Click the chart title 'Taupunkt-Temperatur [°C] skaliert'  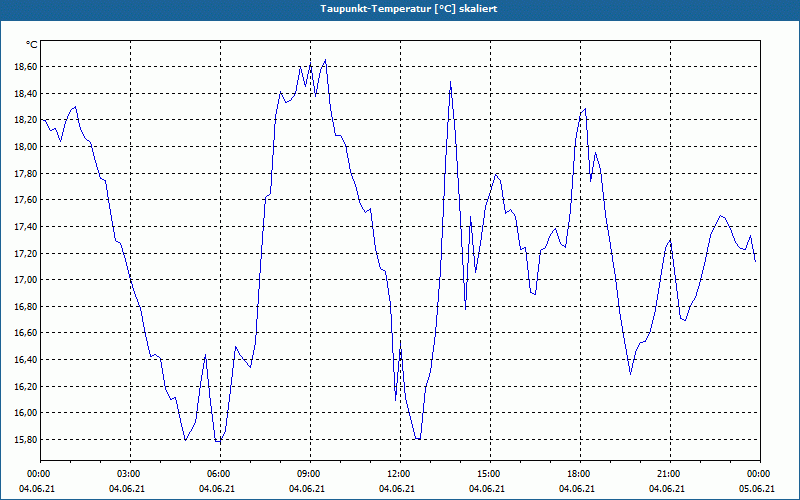[x=409, y=9]
